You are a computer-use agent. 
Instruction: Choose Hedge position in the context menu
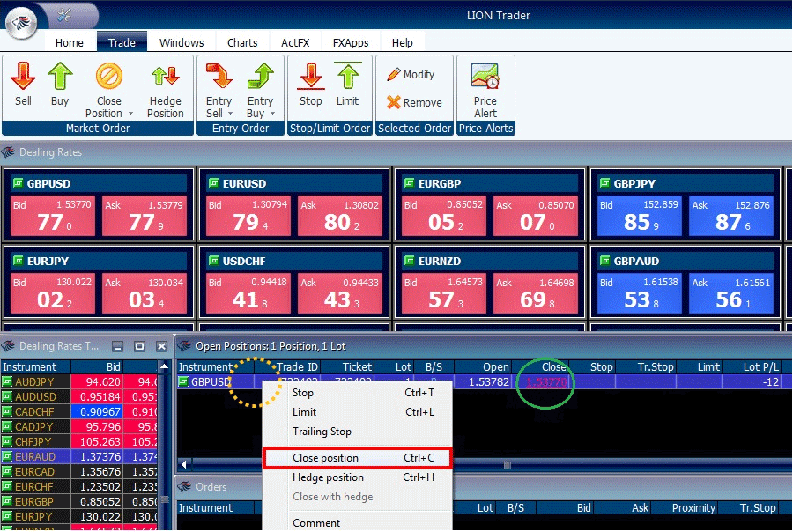coord(357,477)
